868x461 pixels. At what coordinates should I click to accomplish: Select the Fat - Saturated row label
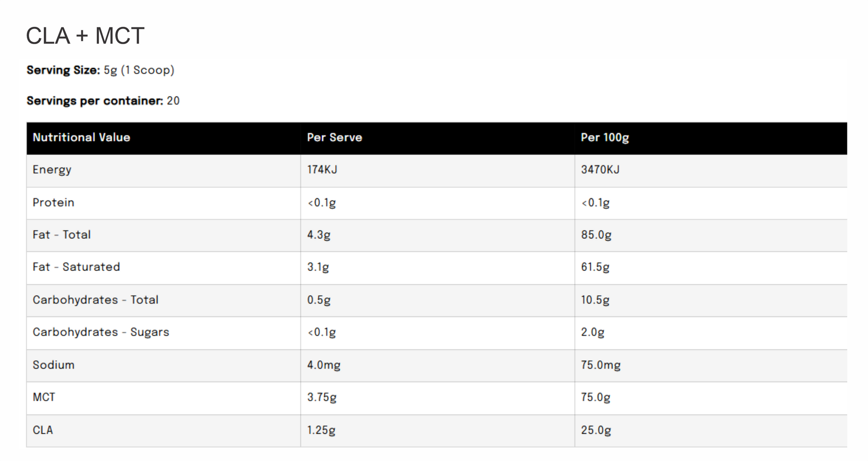point(76,267)
